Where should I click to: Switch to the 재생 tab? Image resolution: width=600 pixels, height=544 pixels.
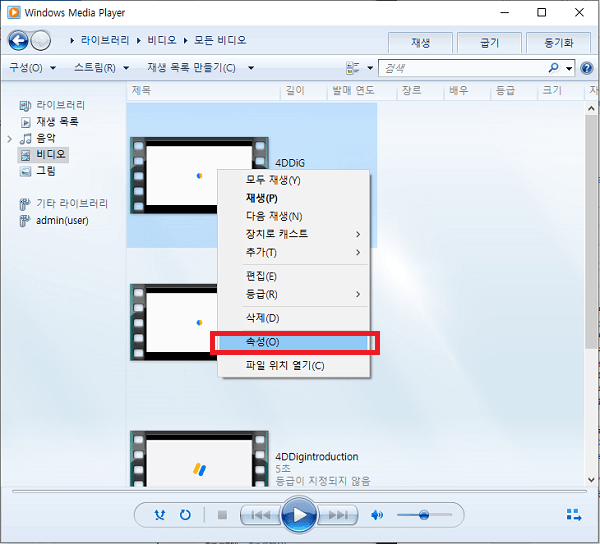pyautogui.click(x=421, y=43)
